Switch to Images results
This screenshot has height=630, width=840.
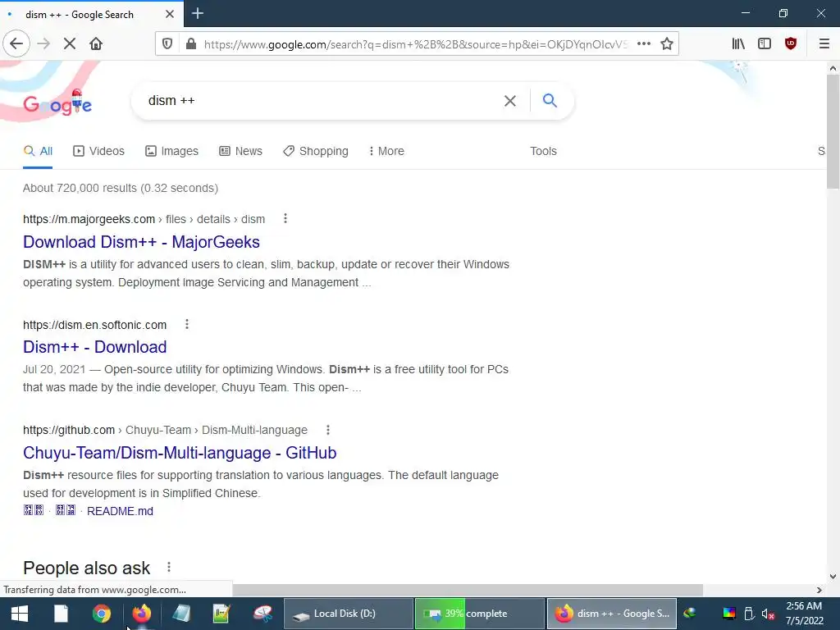171,151
